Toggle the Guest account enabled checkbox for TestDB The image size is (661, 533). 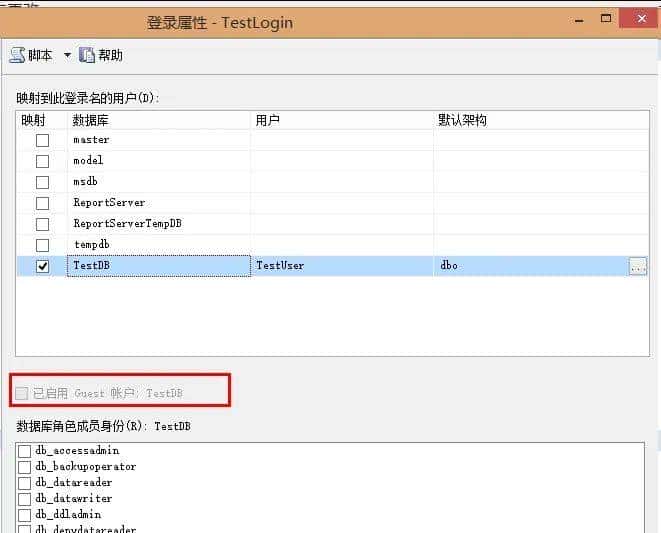21,393
